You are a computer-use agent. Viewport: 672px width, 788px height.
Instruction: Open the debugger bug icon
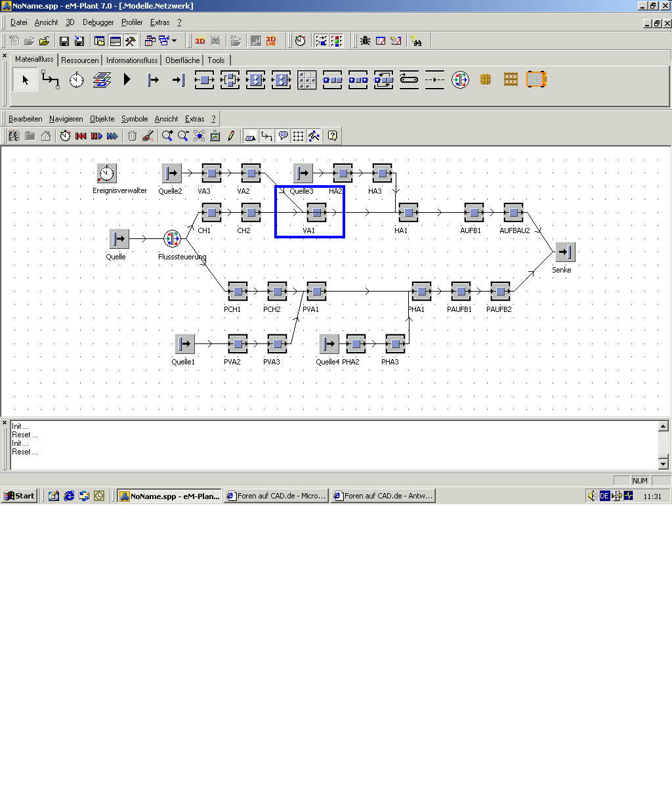[365, 41]
